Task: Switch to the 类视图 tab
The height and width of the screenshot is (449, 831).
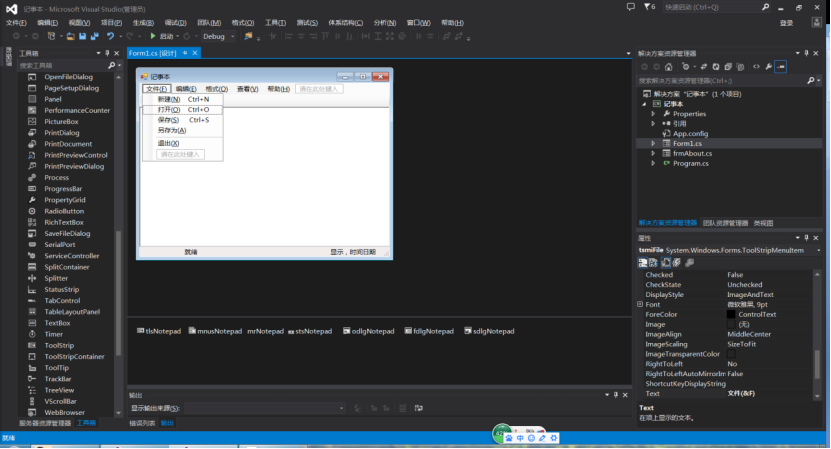Action: click(x=763, y=223)
